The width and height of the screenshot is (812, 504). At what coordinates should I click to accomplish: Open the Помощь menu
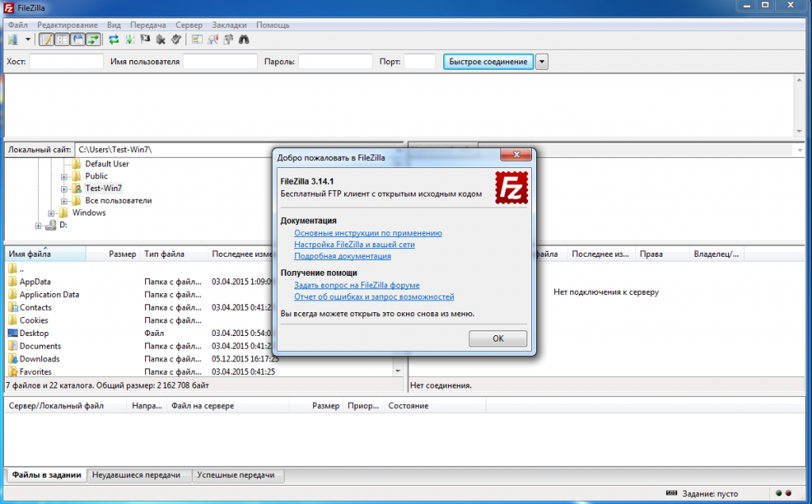pos(273,25)
